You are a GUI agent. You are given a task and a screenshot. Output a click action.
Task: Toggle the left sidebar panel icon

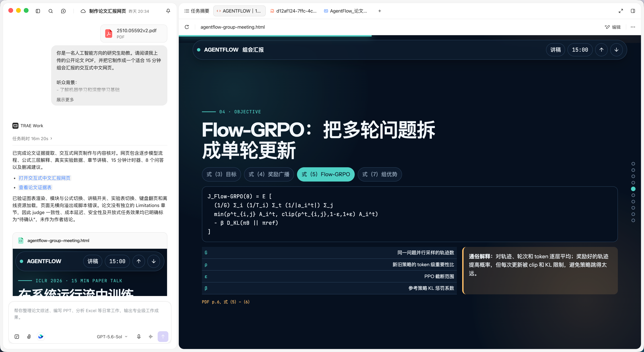tap(38, 11)
